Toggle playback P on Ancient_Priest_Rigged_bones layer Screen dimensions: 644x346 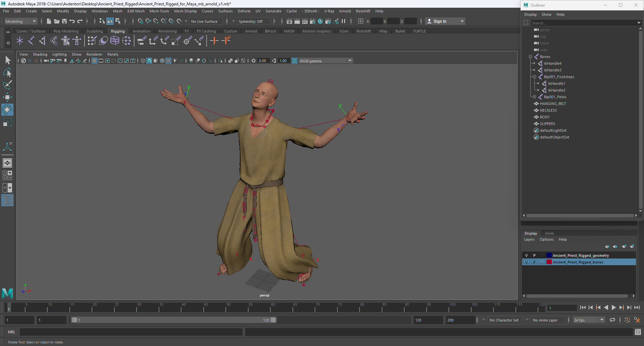pyautogui.click(x=534, y=262)
